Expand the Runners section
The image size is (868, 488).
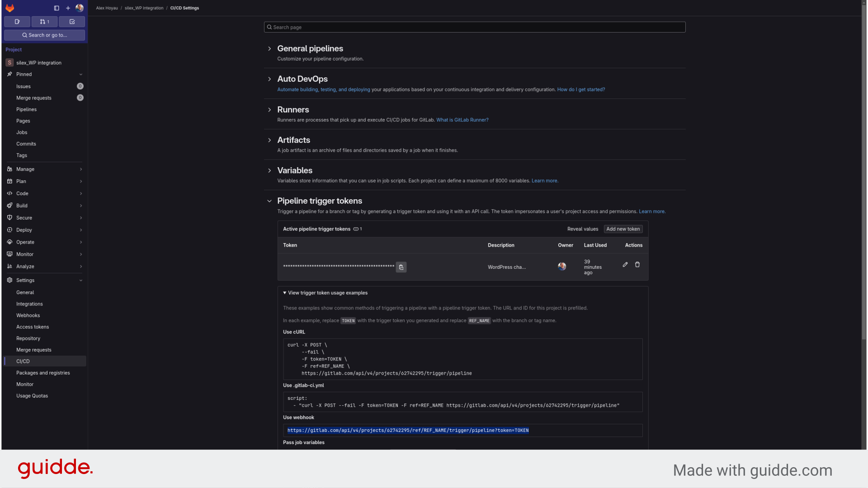point(269,110)
